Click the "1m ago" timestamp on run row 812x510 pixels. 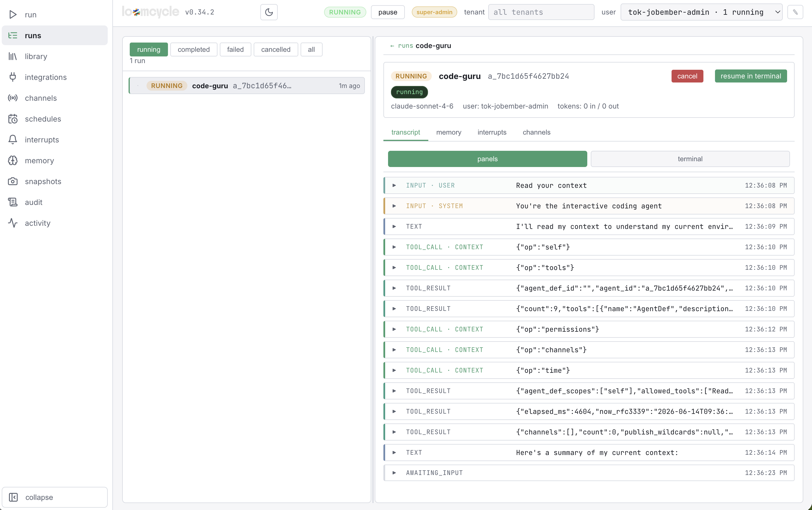pyautogui.click(x=349, y=86)
